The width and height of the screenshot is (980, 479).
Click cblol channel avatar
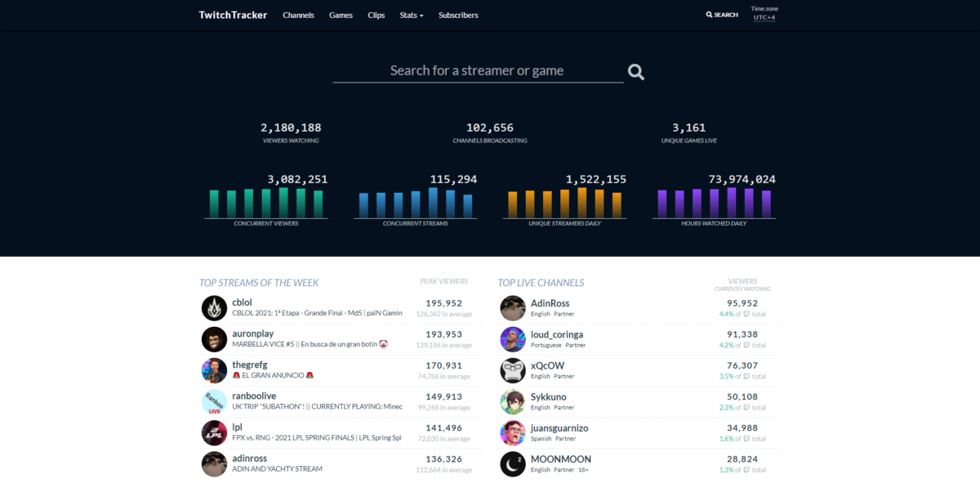click(x=214, y=308)
